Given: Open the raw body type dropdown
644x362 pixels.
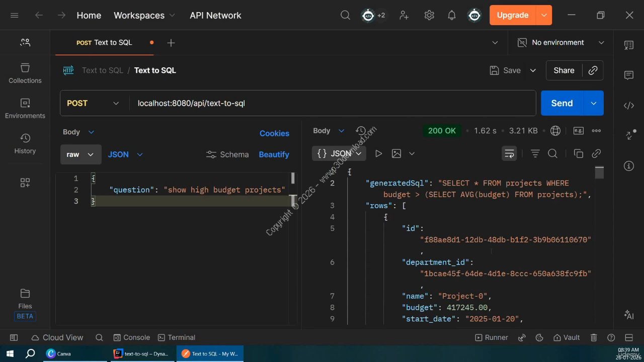Looking at the screenshot, I should [x=80, y=155].
